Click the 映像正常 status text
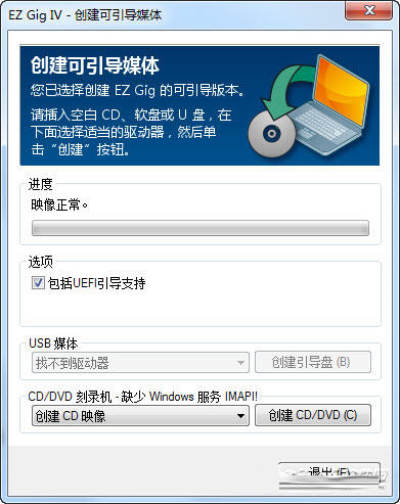Image resolution: width=400 pixels, height=504 pixels. pos(59,205)
